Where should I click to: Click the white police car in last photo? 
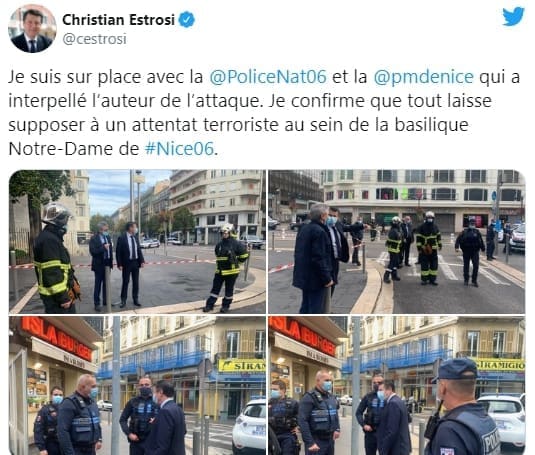(502, 420)
